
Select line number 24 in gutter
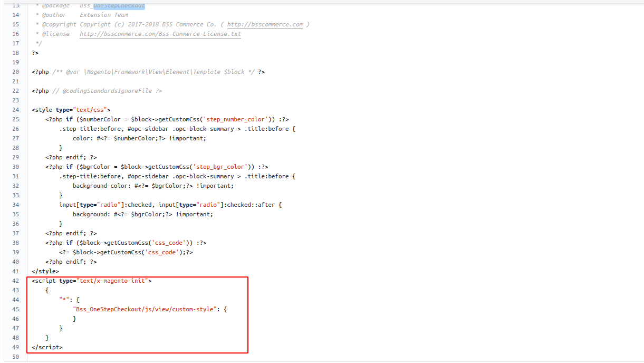pos(15,110)
